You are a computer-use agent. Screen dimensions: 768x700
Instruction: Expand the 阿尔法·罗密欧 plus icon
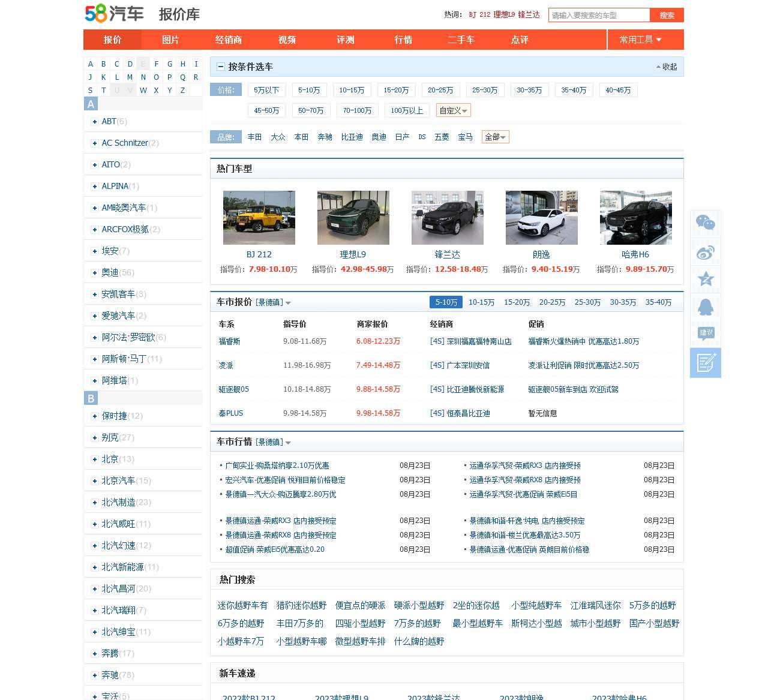click(x=94, y=337)
